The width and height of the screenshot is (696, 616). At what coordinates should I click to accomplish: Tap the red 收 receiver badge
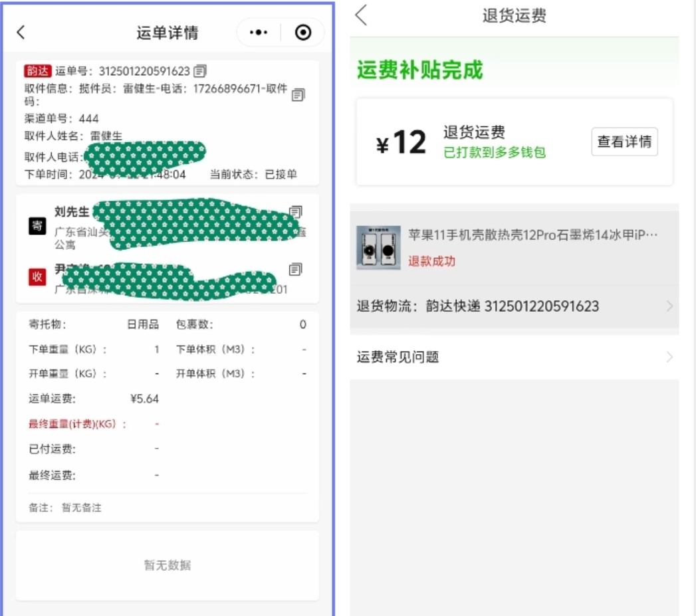(x=37, y=277)
